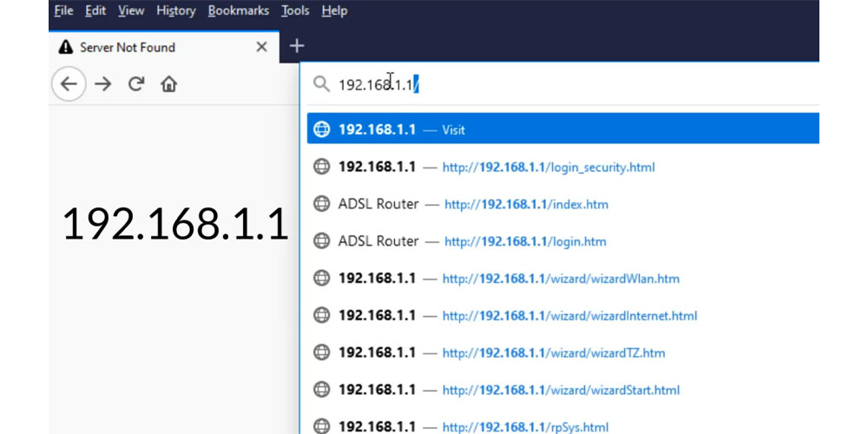
Task: Click globe icon beside wizardWlan.htm suggestion
Action: 322,278
